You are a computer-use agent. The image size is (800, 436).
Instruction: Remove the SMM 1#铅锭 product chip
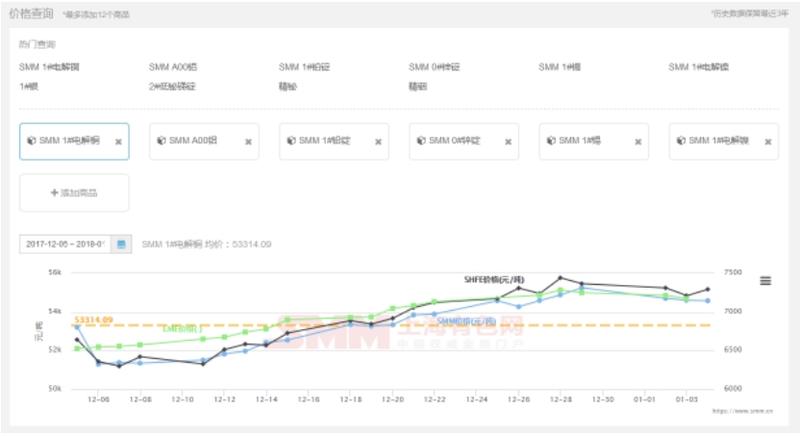pos(378,142)
